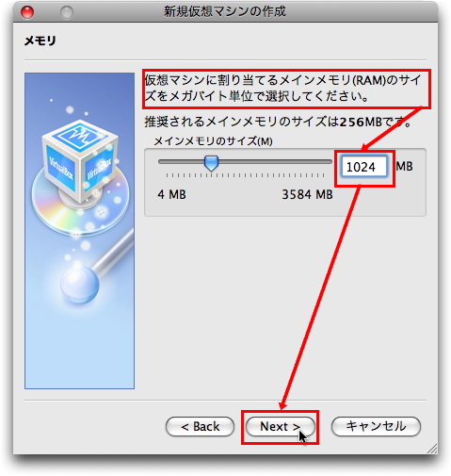This screenshot has height=476, width=451.
Task: Click the Next > button
Action: (x=280, y=426)
